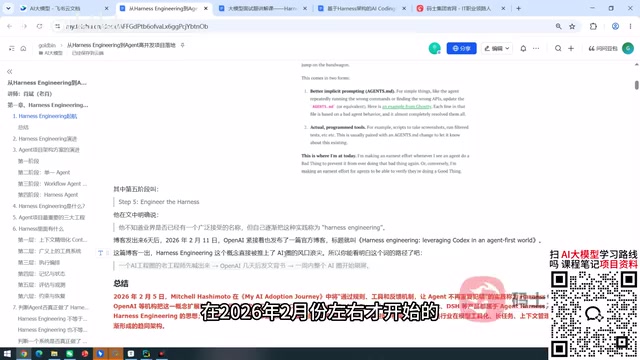Select outline item '总结'
This screenshot has width=640, height=360.
23,127
